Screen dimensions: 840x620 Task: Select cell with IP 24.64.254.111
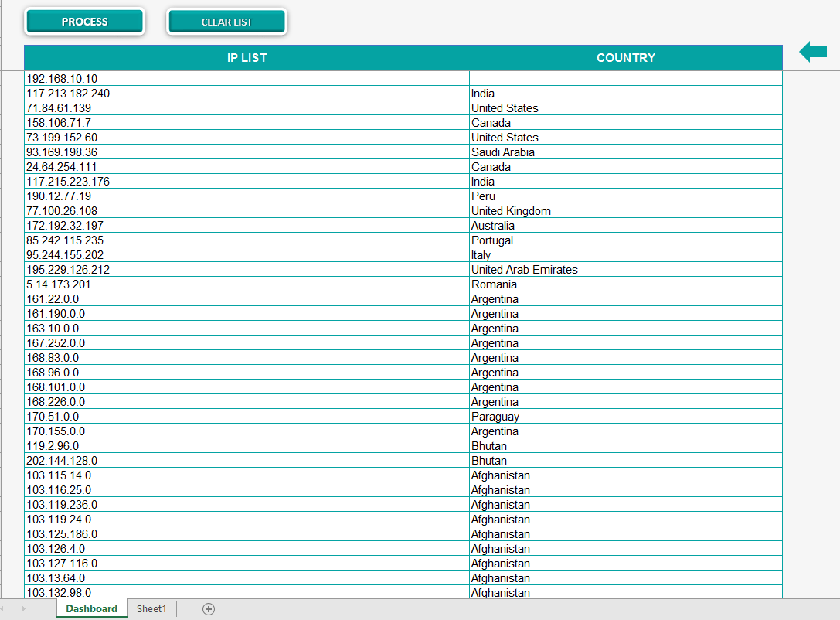coord(247,167)
